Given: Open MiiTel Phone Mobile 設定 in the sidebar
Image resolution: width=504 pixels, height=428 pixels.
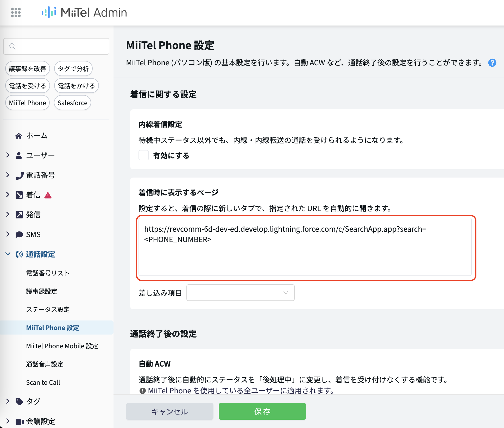Looking at the screenshot, I should pyautogui.click(x=62, y=346).
